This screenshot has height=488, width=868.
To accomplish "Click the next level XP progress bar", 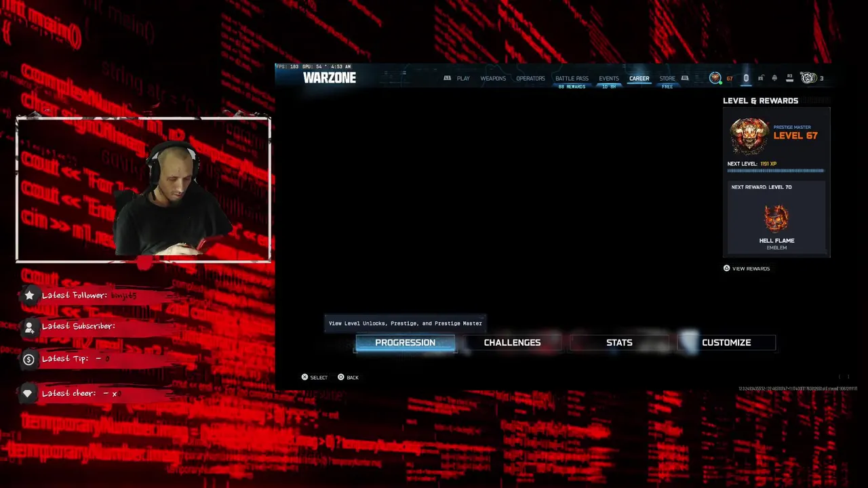I will (x=776, y=171).
